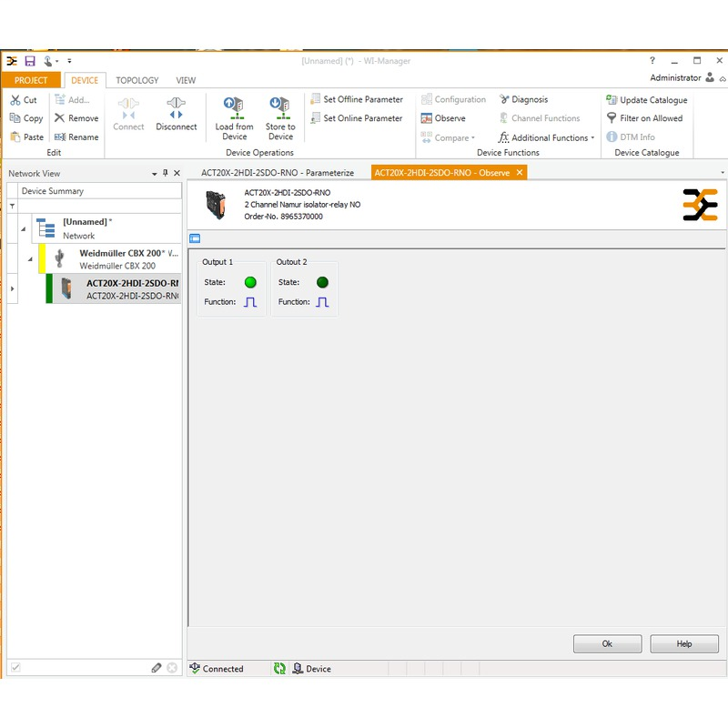Switch to the TOPOLOGY ribbon tab

tap(137, 80)
